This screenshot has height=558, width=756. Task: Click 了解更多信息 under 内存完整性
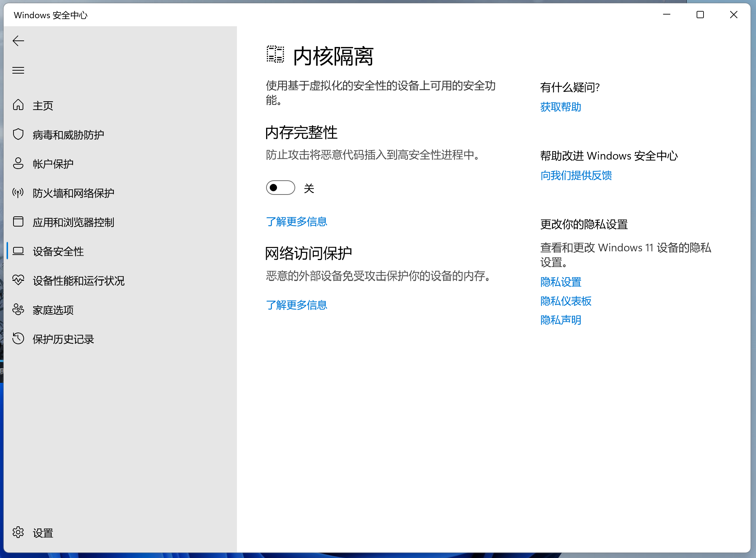point(296,221)
